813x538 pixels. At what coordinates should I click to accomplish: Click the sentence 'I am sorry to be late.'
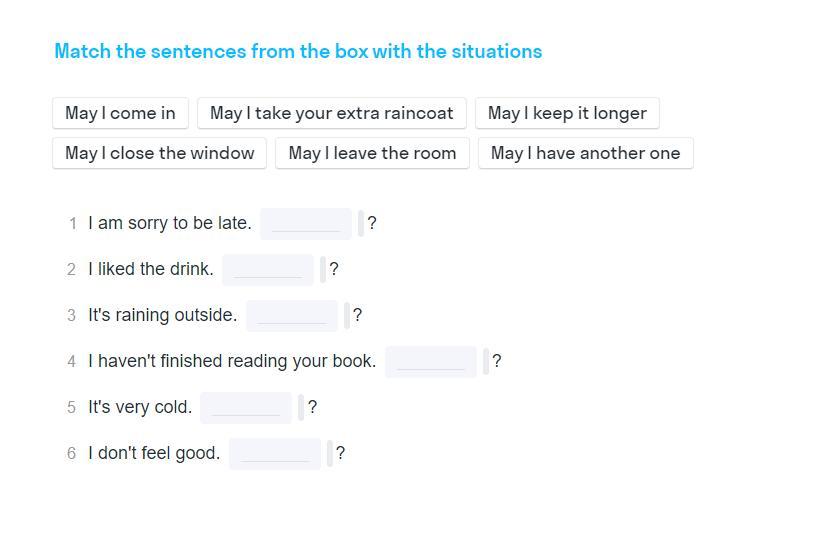(170, 223)
